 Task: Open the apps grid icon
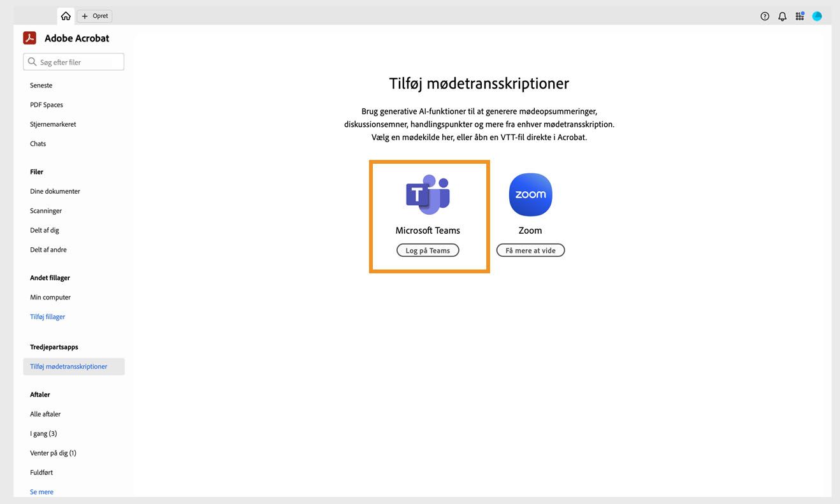(x=799, y=17)
